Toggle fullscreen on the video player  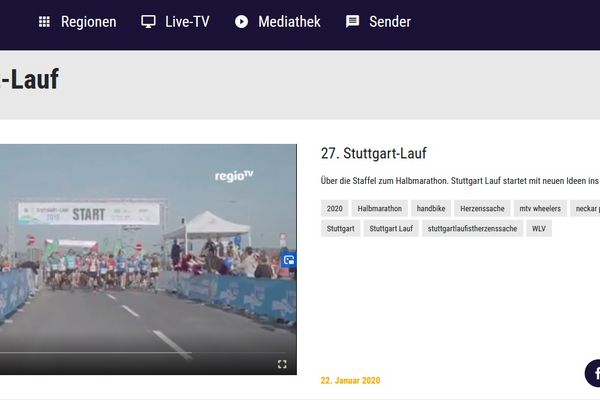pyautogui.click(x=282, y=364)
